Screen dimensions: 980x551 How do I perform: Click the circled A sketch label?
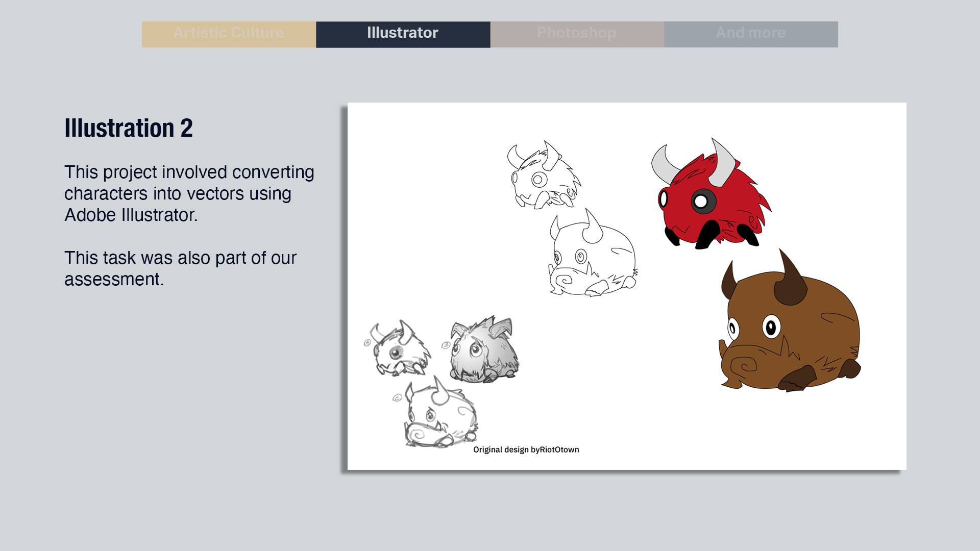(x=367, y=343)
